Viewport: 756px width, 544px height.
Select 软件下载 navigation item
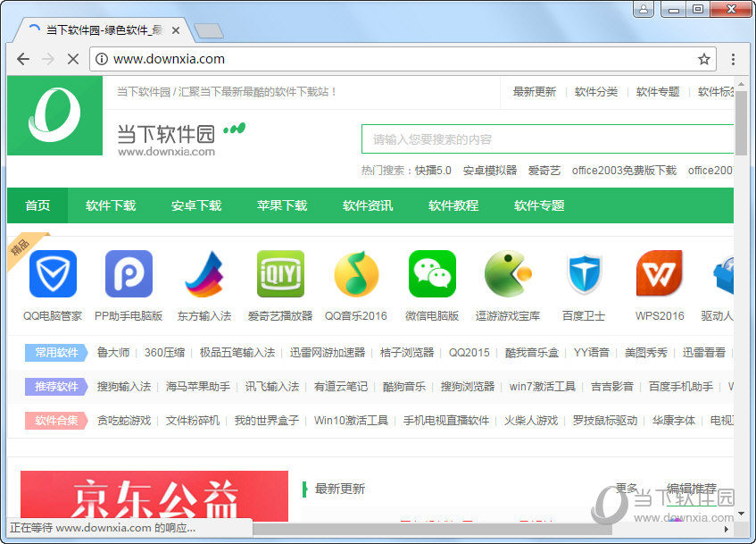pyautogui.click(x=111, y=205)
